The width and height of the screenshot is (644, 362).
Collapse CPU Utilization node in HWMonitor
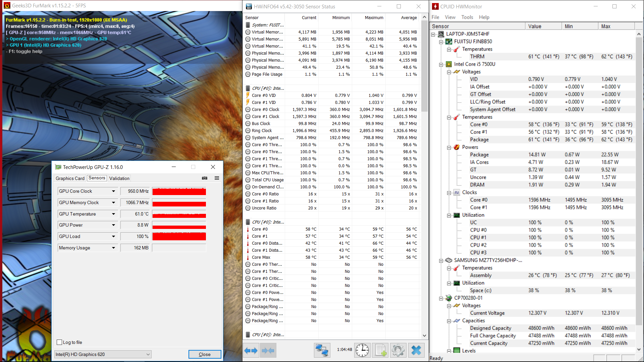coord(449,215)
